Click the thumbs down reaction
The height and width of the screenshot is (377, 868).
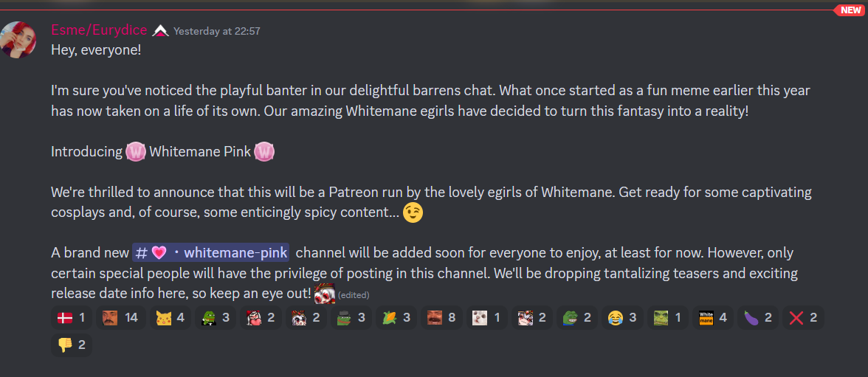pos(71,345)
